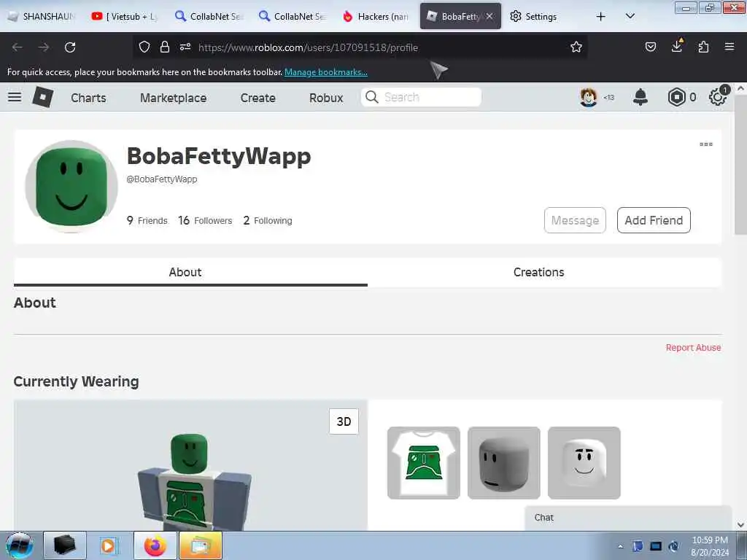Viewport: 747px width, 560px height.
Task: Open the Firefox extensions puzzle icon
Action: click(x=703, y=47)
